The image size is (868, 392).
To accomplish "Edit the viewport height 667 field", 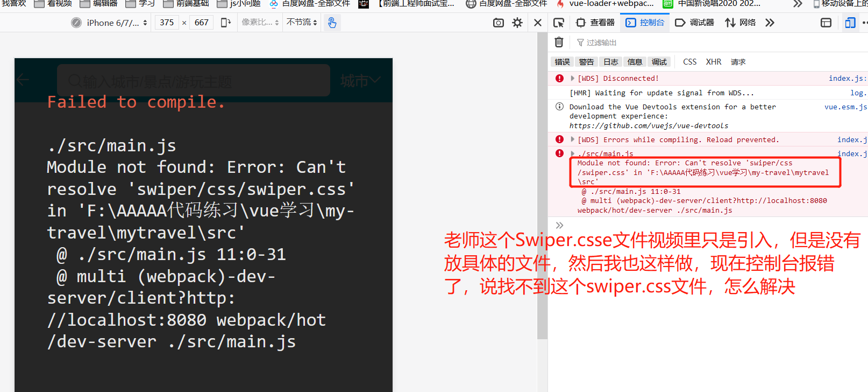I will pyautogui.click(x=202, y=23).
